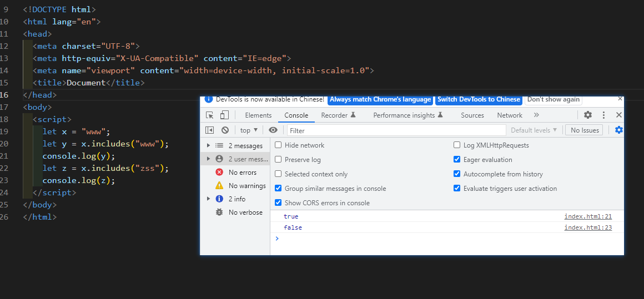Open the top context dropdown
The image size is (644, 299).
tap(249, 130)
